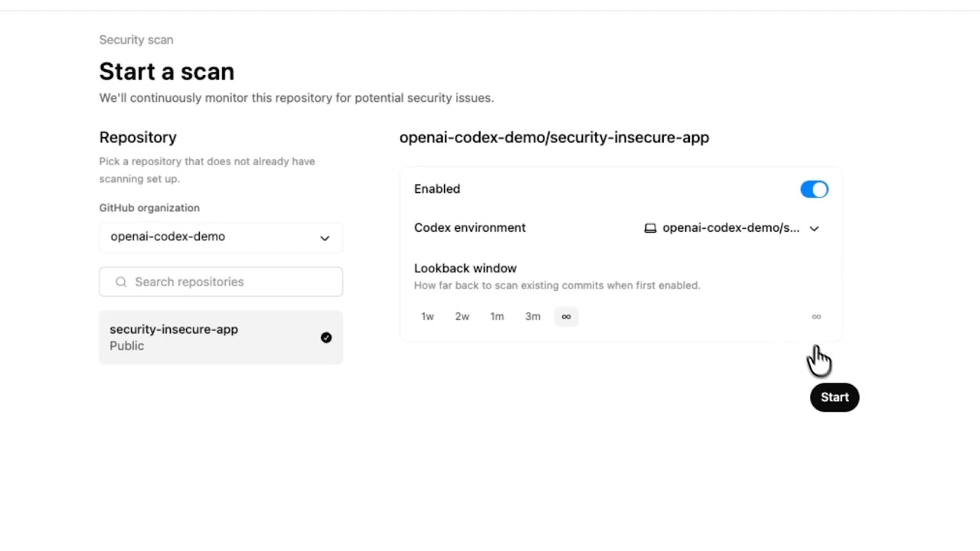Viewport: 980px width, 551px height.
Task: Focus the Search repositories field
Action: 230,282
